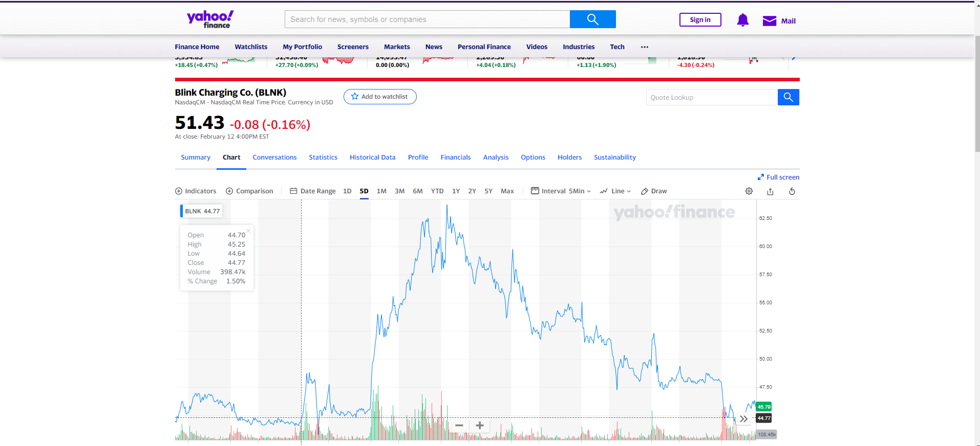Switch range to YTD

tap(437, 191)
